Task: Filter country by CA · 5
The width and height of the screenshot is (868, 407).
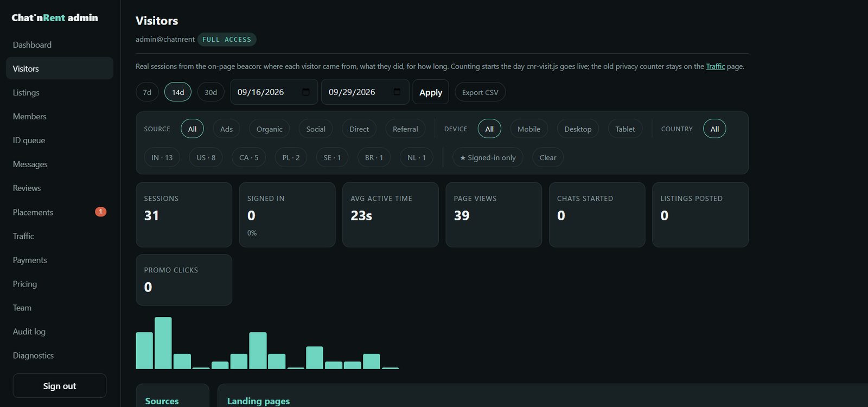Action: [x=249, y=157]
